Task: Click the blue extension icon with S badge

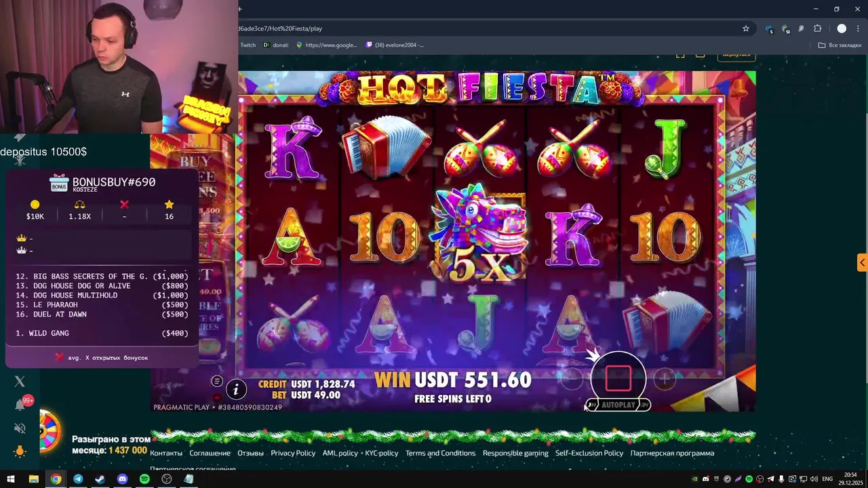Action: (769, 28)
